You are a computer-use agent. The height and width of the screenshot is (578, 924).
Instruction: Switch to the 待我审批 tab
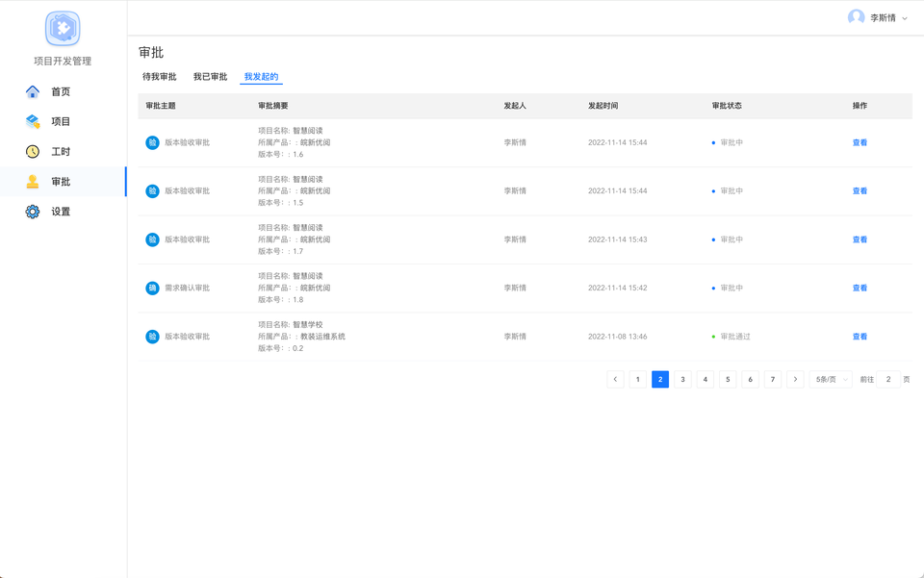click(x=160, y=77)
